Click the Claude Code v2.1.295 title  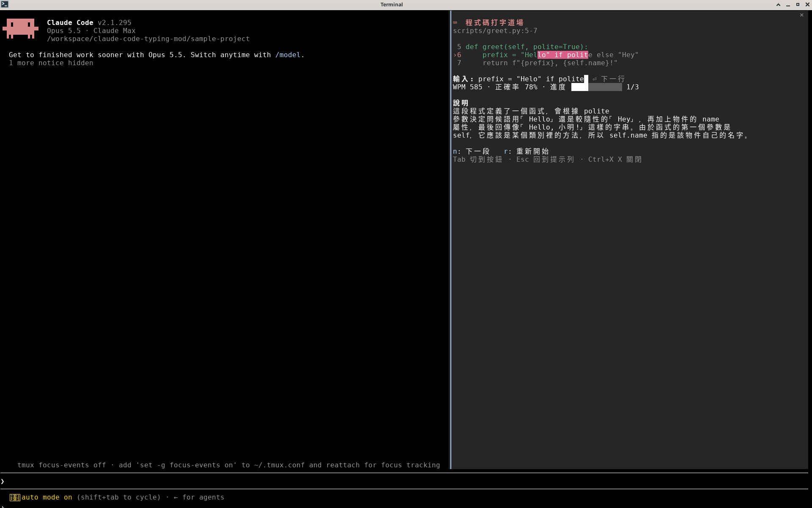pos(89,23)
